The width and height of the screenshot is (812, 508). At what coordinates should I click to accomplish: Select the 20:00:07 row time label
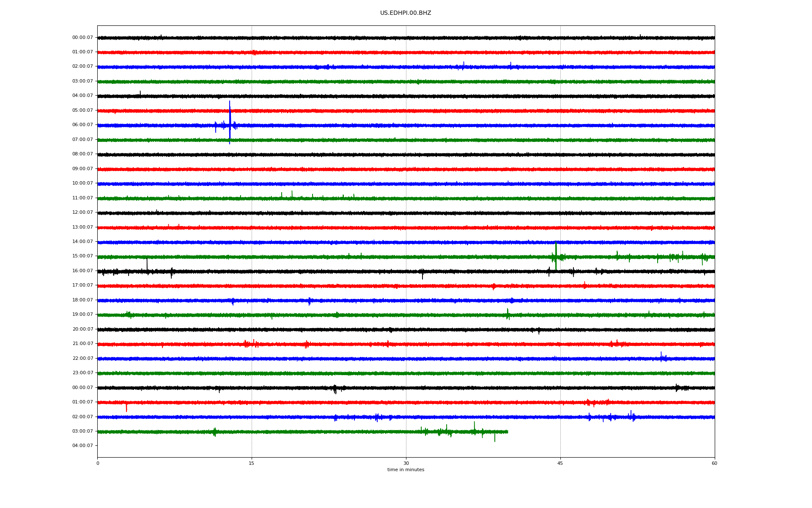[x=82, y=329]
